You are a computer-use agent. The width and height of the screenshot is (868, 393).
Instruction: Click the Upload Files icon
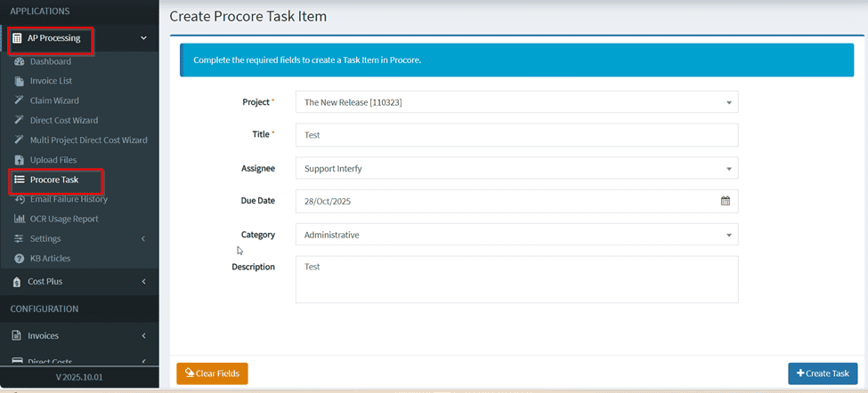click(20, 160)
